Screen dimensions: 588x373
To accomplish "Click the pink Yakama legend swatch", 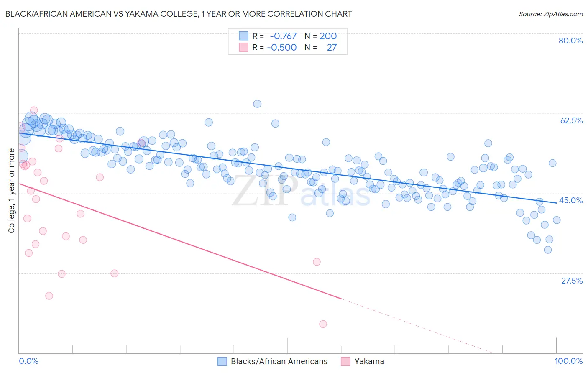I will tap(345, 361).
